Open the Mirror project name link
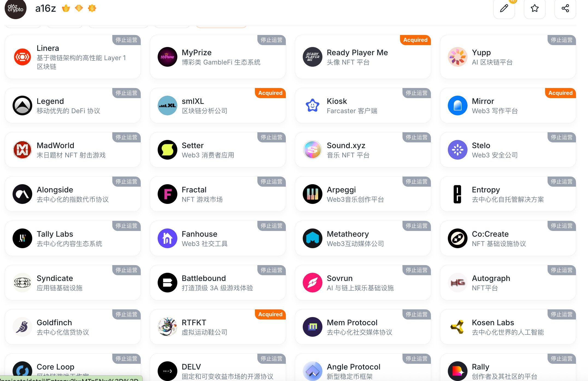The height and width of the screenshot is (381, 588). 483,101
